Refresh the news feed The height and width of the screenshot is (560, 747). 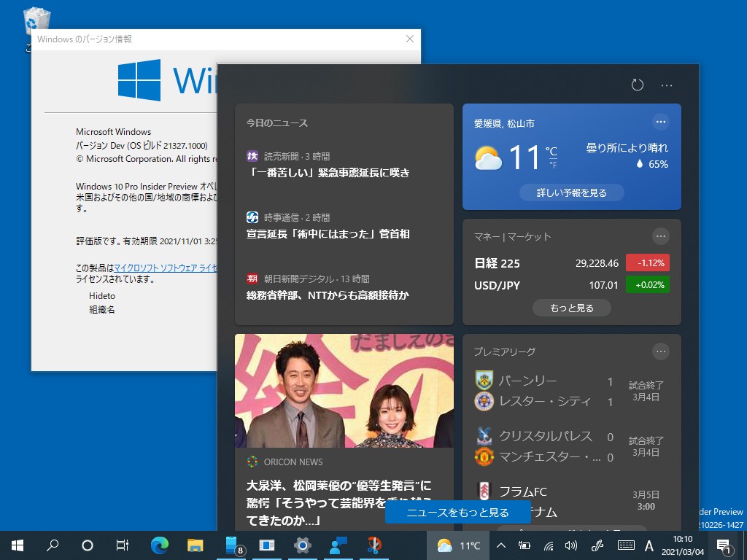point(637,85)
